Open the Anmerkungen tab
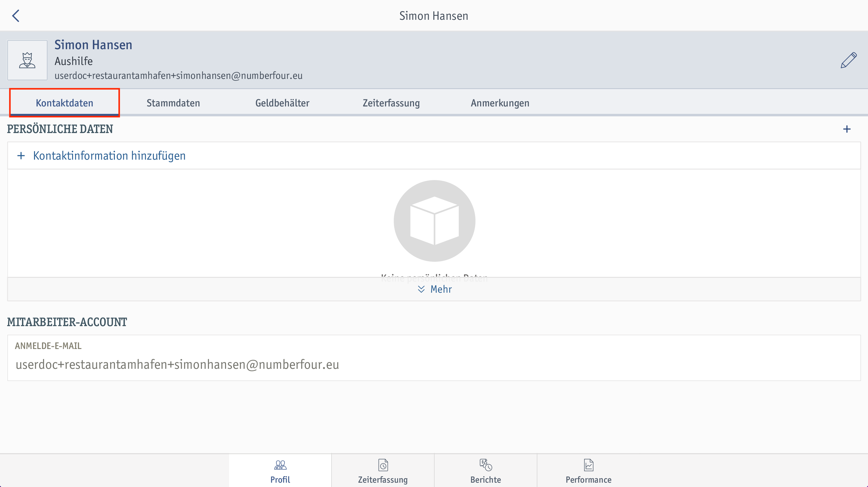868x487 pixels. (500, 102)
